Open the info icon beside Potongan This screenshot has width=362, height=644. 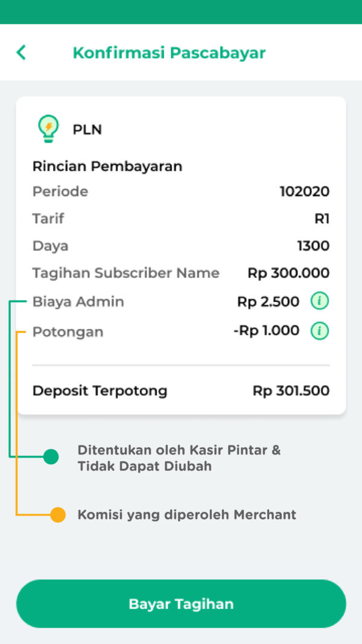(319, 331)
